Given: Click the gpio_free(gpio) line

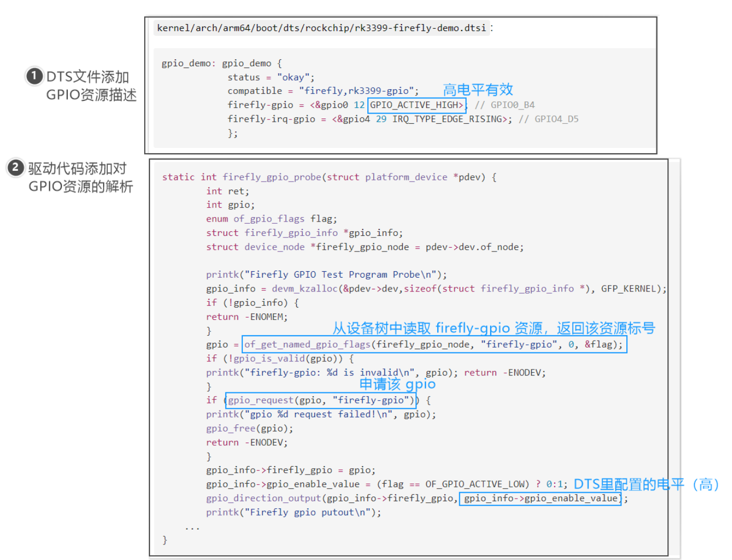Looking at the screenshot, I should coord(249,428).
